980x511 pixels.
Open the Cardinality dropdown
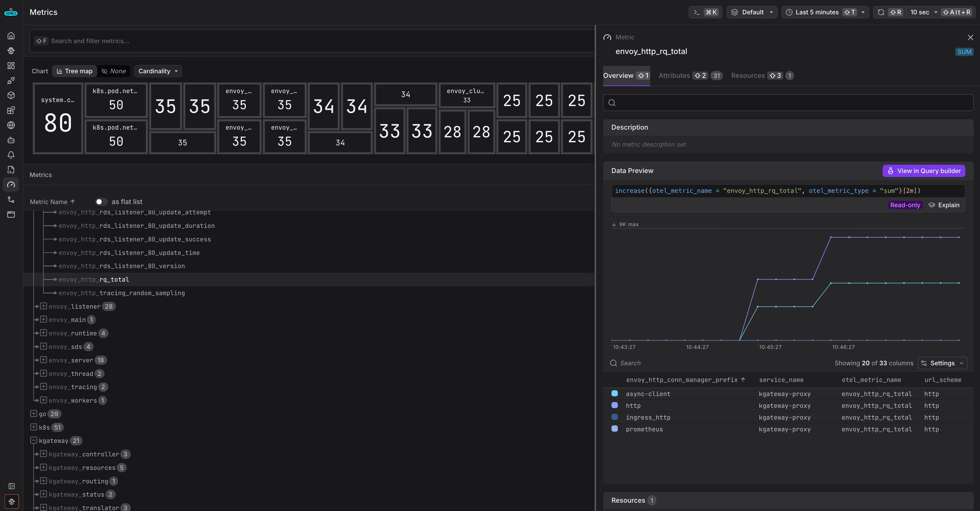pyautogui.click(x=158, y=71)
